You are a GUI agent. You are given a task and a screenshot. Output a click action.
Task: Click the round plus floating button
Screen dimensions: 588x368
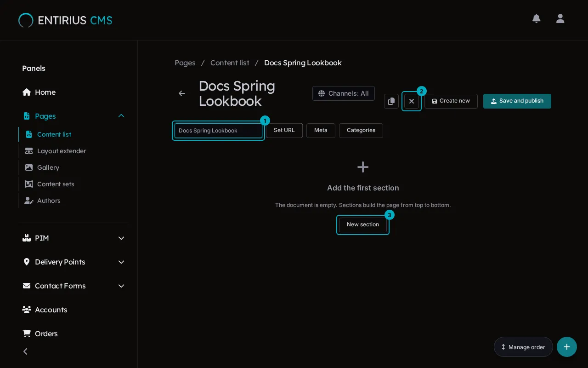567,347
